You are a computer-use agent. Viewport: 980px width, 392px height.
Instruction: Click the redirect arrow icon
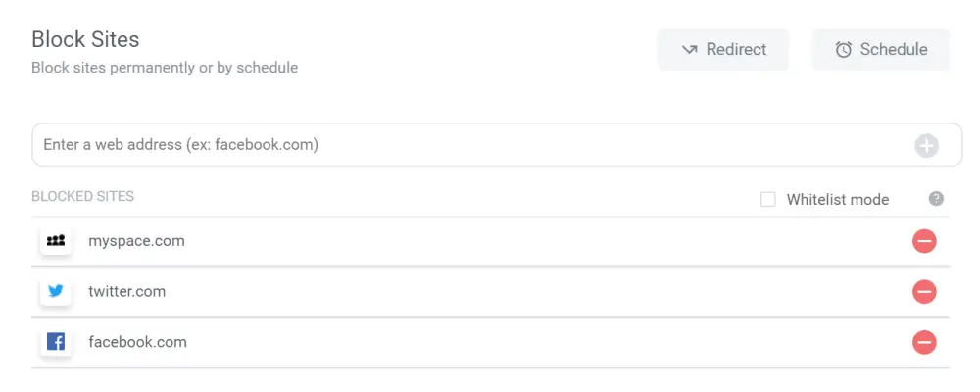point(689,49)
